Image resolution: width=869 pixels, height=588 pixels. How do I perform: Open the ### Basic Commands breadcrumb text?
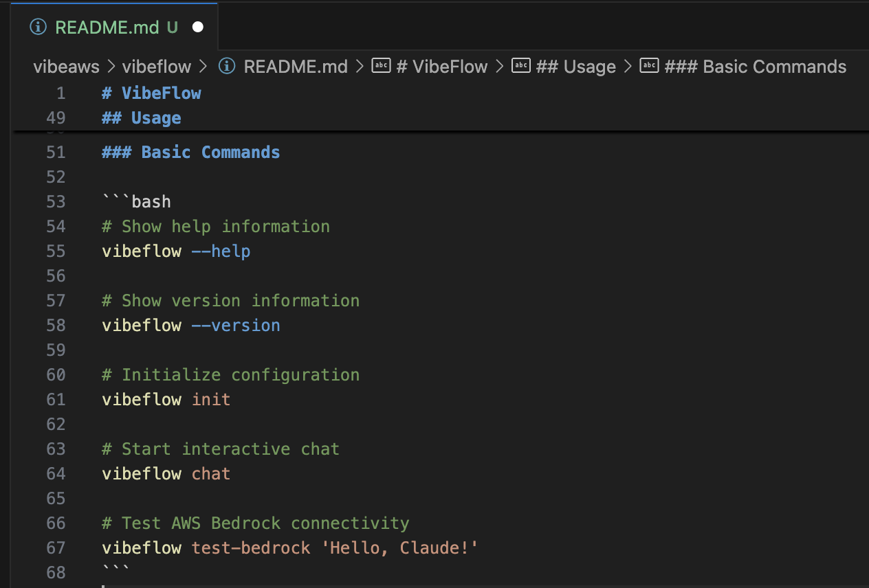coord(755,67)
